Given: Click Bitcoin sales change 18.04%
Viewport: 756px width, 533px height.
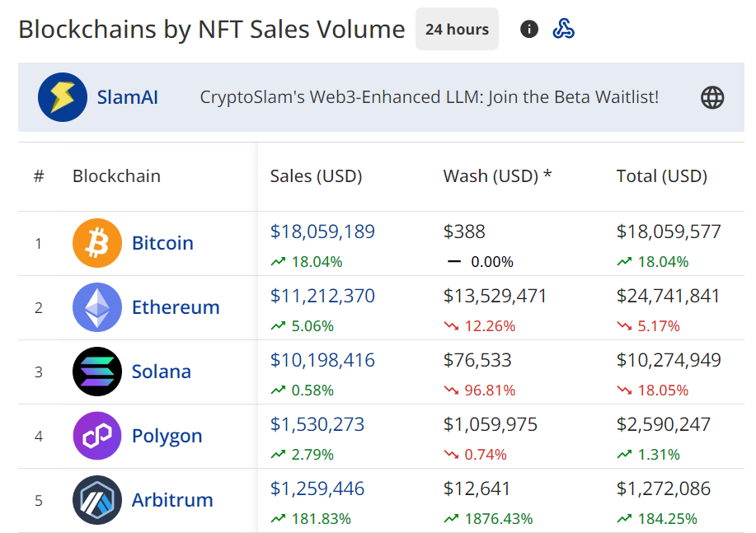Looking at the screenshot, I should 317,262.
